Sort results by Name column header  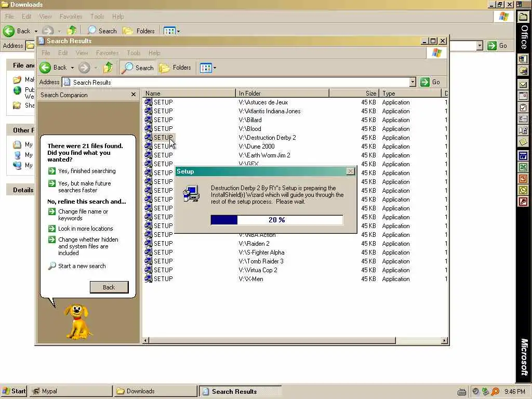tap(189, 94)
